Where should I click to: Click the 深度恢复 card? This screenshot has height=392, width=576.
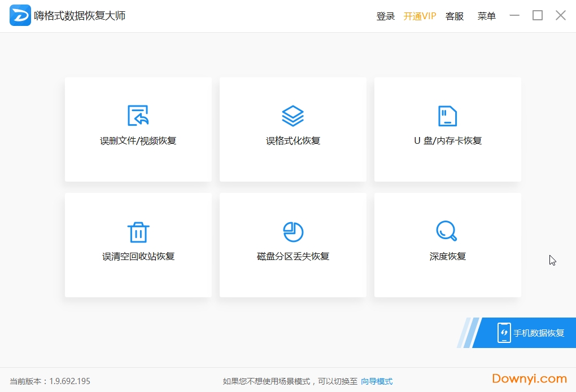coord(447,245)
